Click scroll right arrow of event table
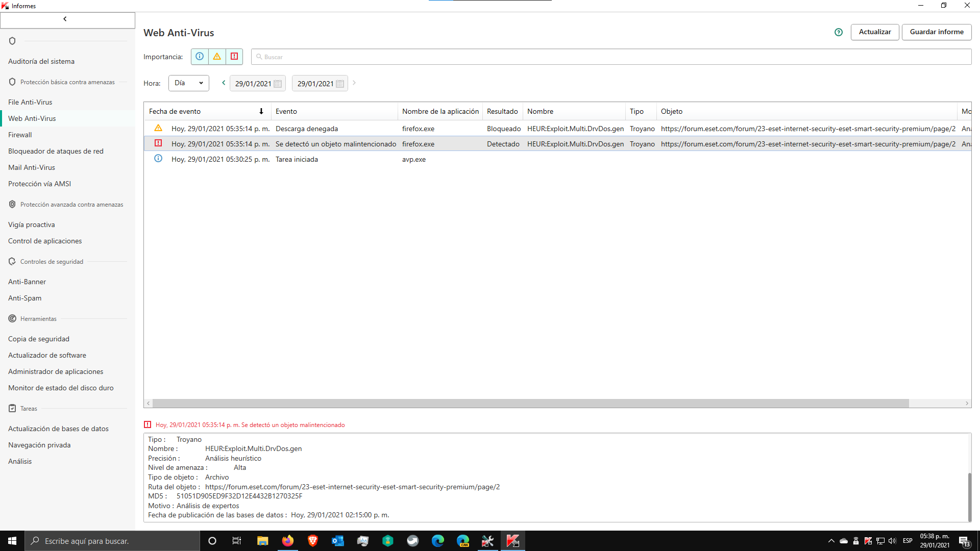The width and height of the screenshot is (980, 551). (x=967, y=403)
